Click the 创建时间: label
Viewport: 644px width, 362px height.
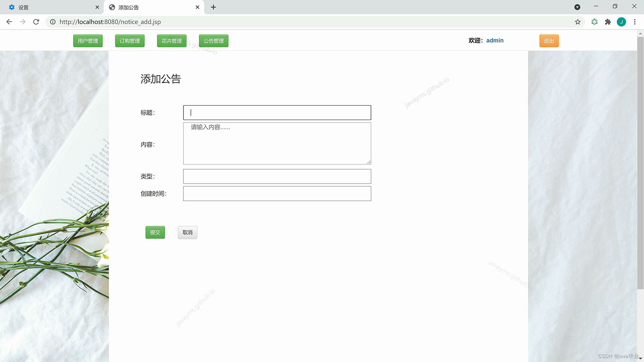[153, 194]
